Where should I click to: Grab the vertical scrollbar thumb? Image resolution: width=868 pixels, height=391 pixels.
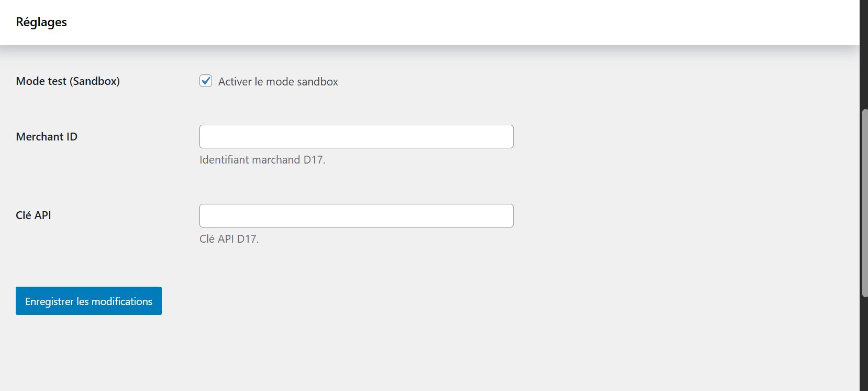tap(864, 203)
